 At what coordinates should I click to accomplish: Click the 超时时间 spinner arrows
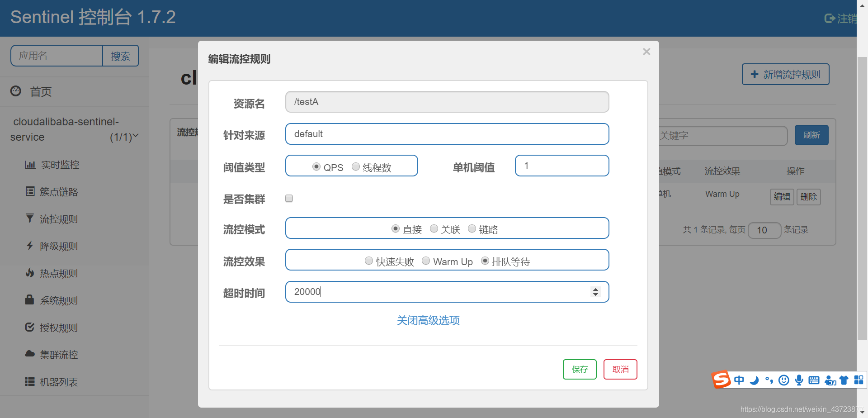pyautogui.click(x=595, y=292)
